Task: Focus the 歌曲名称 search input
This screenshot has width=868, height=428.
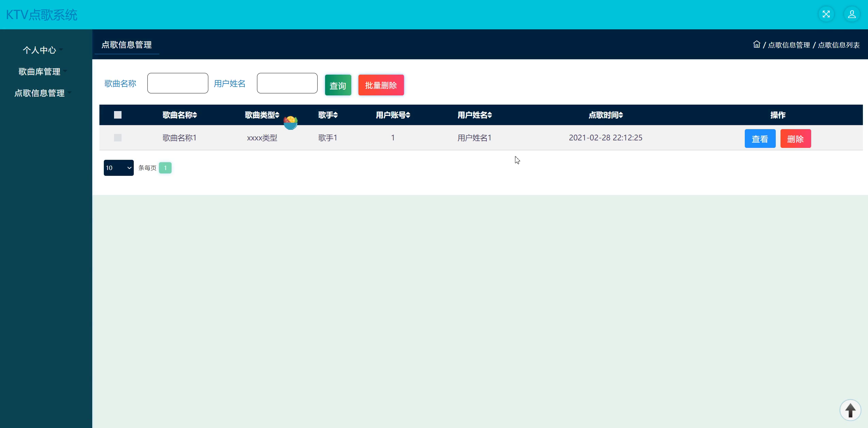Action: (x=178, y=83)
